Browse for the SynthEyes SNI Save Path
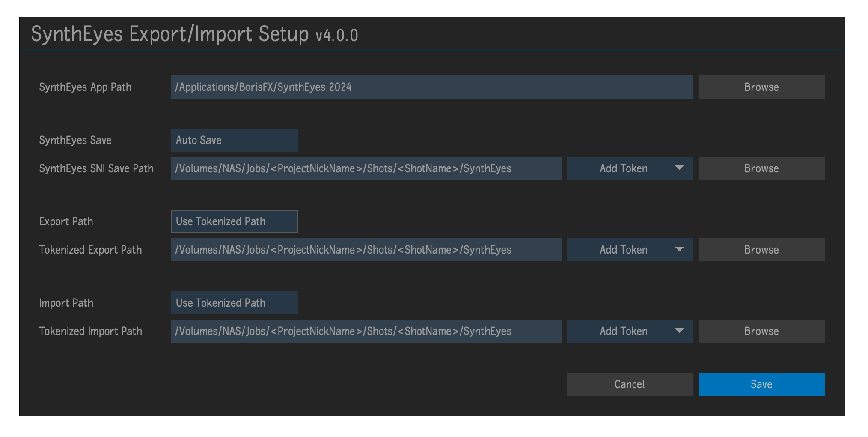This screenshot has height=437, width=868. click(761, 168)
